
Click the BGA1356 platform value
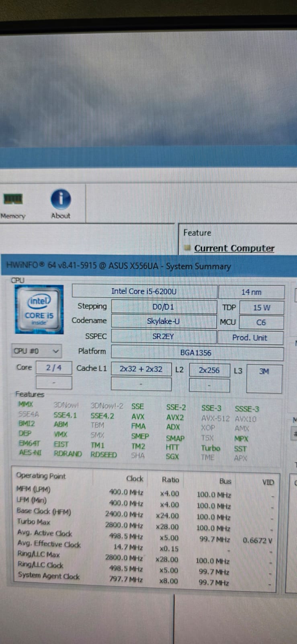click(x=197, y=353)
